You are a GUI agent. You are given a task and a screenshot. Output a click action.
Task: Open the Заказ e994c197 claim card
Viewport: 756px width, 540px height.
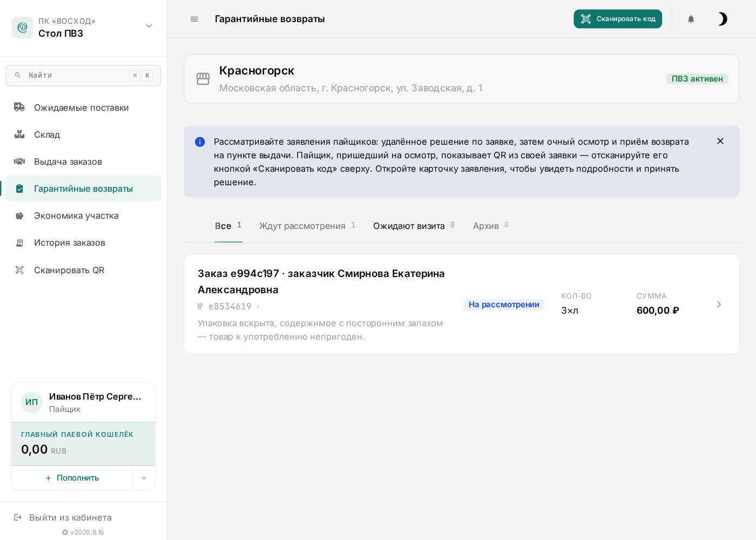coord(462,304)
